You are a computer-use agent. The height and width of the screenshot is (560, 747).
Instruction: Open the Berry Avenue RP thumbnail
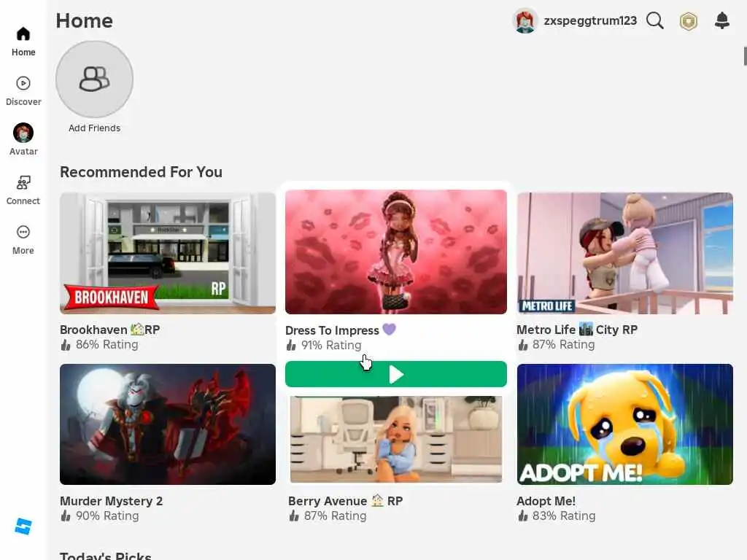396,439
